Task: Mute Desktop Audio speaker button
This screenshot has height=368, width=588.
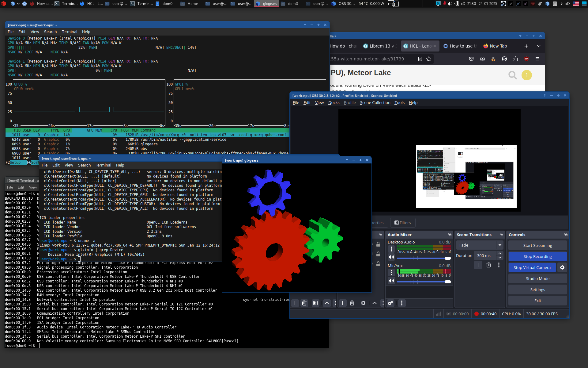Action: (391, 257)
